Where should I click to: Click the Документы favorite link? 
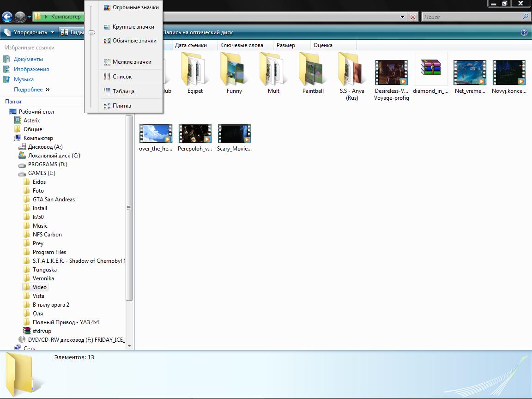tap(28, 59)
